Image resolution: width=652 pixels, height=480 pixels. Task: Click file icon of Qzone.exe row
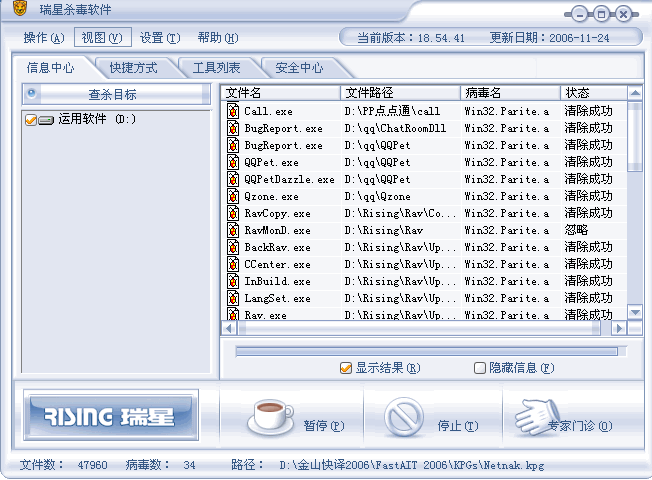[x=233, y=196]
